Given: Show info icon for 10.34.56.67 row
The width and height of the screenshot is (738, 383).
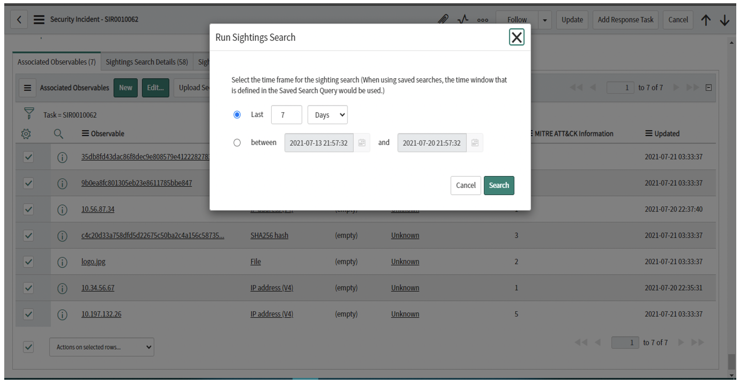Looking at the screenshot, I should (62, 288).
